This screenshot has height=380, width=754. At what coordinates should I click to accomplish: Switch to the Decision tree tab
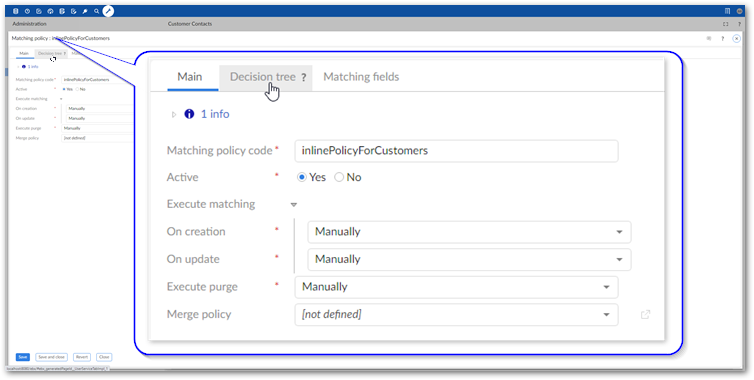click(265, 77)
